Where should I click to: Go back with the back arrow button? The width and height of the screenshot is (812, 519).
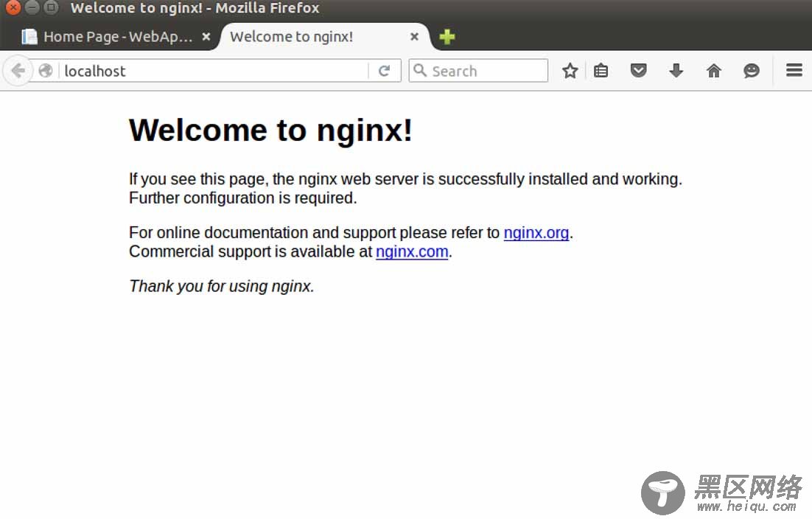click(18, 71)
